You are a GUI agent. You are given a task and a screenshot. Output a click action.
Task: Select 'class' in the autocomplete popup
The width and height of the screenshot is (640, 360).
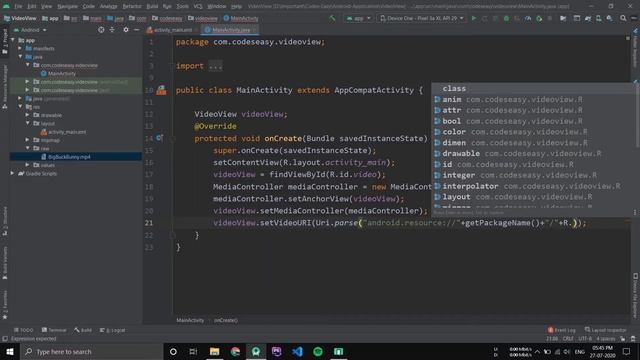pos(533,88)
